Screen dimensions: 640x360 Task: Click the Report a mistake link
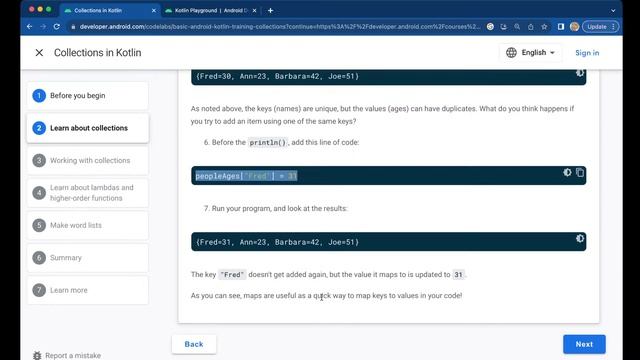[73, 356]
